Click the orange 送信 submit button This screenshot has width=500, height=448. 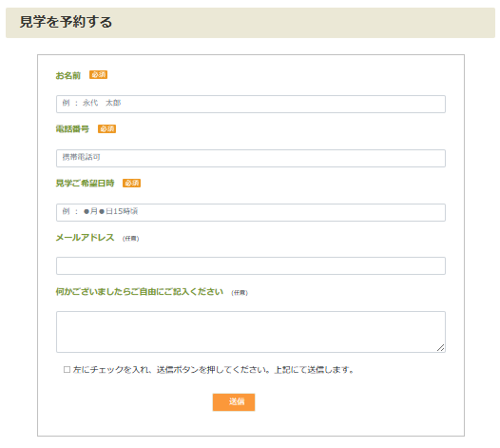234,402
